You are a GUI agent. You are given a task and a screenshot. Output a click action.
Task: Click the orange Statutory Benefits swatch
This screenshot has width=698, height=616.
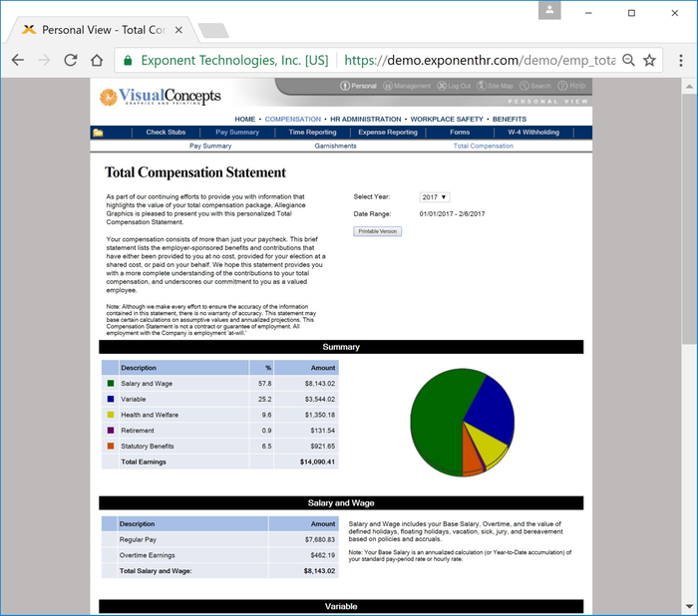[111, 446]
